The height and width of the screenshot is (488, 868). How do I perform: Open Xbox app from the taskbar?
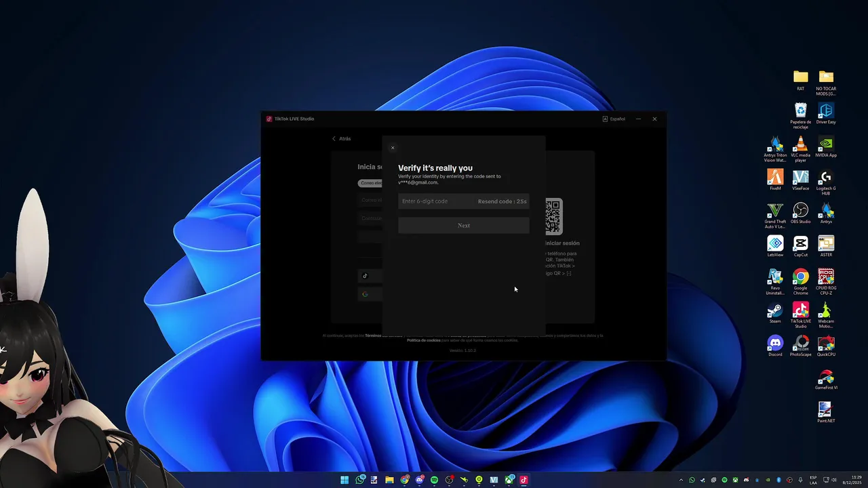click(509, 480)
